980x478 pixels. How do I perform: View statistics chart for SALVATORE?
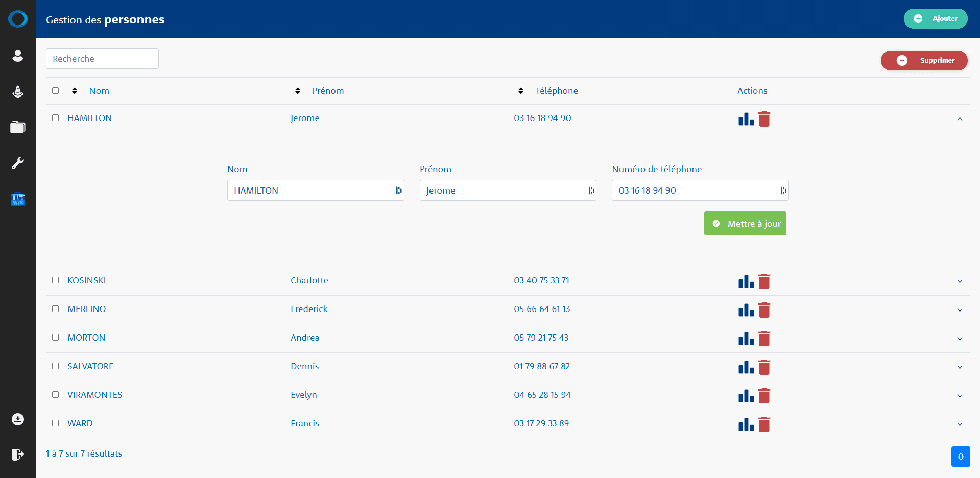coord(746,367)
